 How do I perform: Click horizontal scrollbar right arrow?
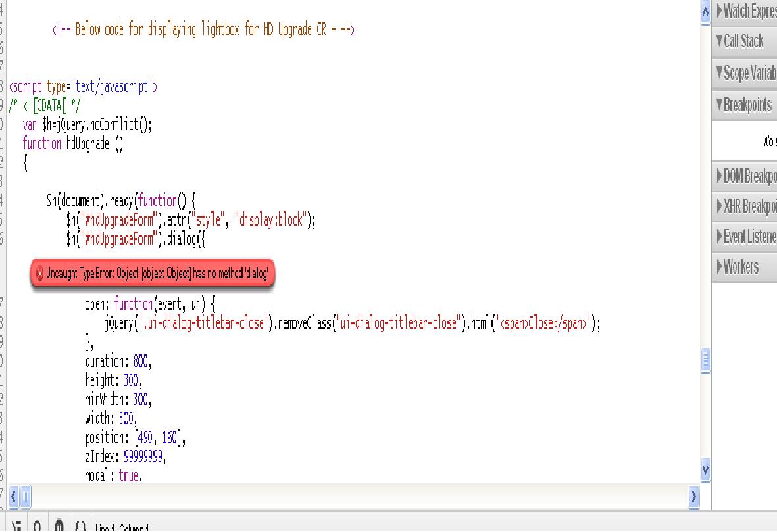pos(693,496)
